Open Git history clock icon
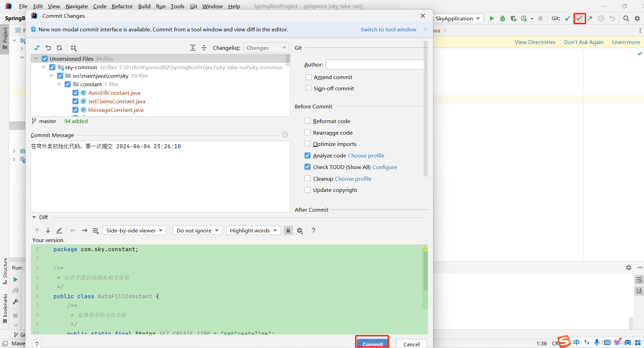The width and height of the screenshot is (644, 348). click(601, 18)
